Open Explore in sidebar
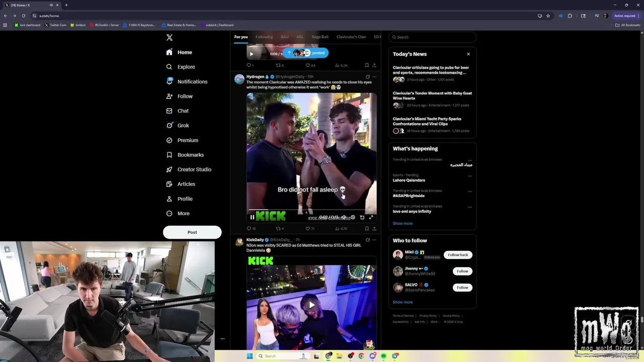 pyautogui.click(x=180, y=67)
